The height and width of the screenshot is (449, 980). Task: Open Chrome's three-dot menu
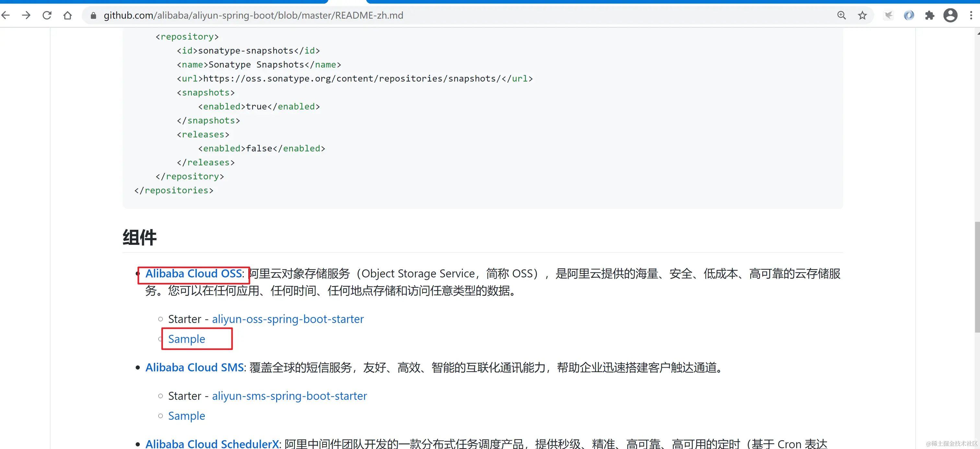971,15
